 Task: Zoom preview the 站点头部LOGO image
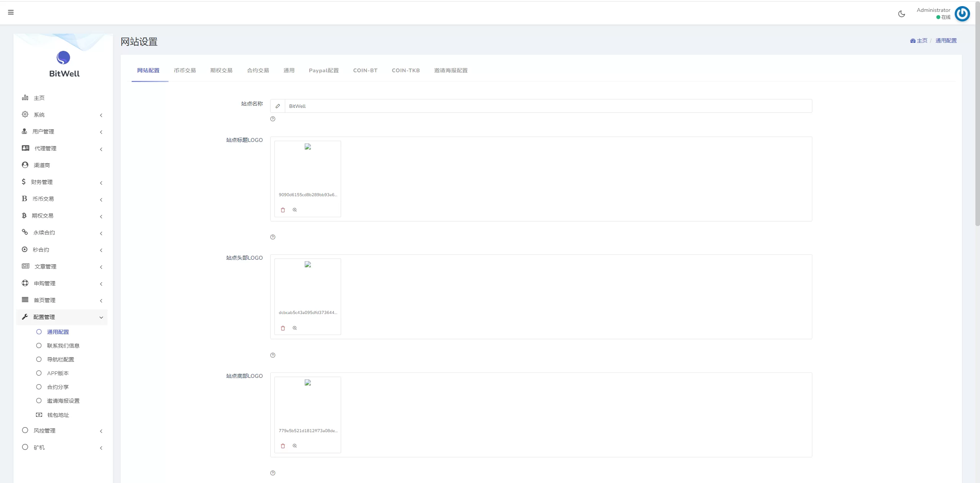tap(295, 328)
